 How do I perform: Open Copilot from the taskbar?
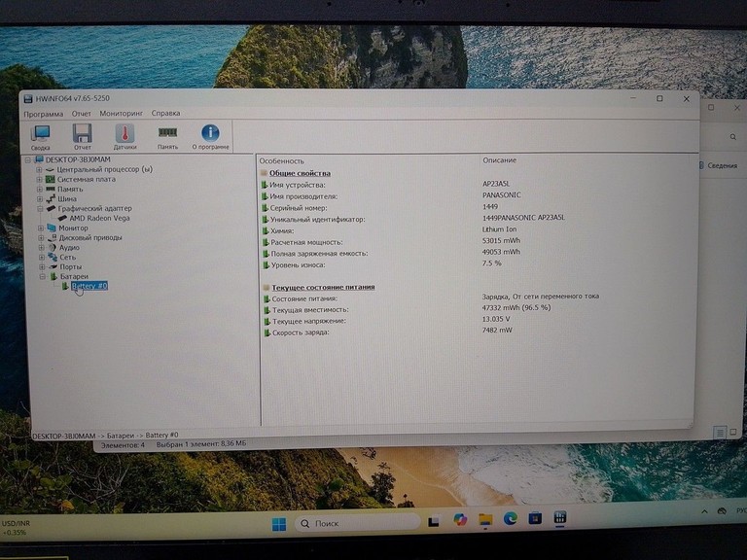(x=460, y=519)
